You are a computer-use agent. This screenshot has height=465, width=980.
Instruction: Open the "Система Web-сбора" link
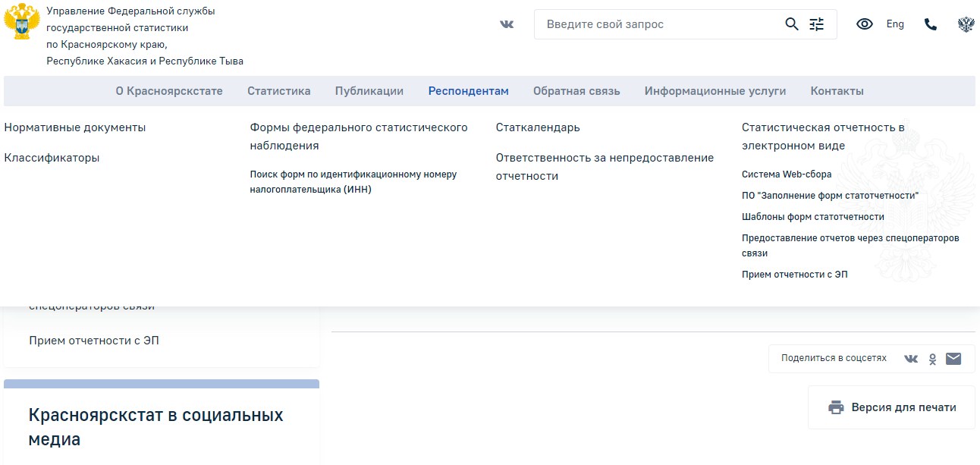[787, 174]
